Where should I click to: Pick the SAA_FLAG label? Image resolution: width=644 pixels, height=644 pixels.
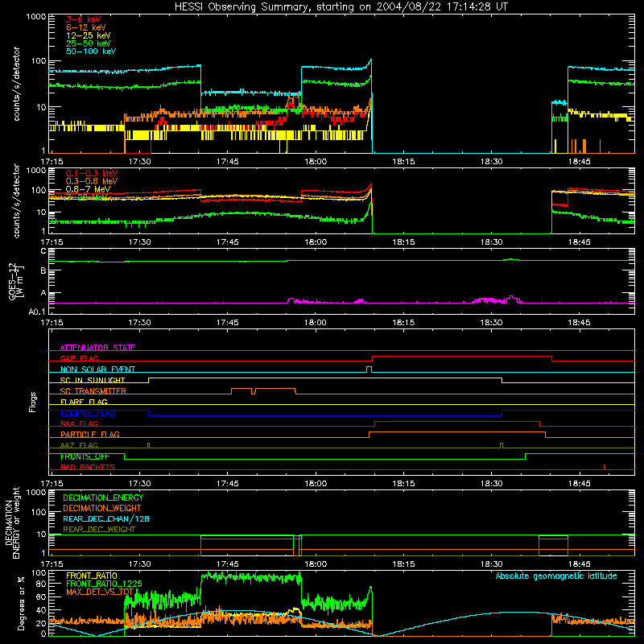click(79, 423)
